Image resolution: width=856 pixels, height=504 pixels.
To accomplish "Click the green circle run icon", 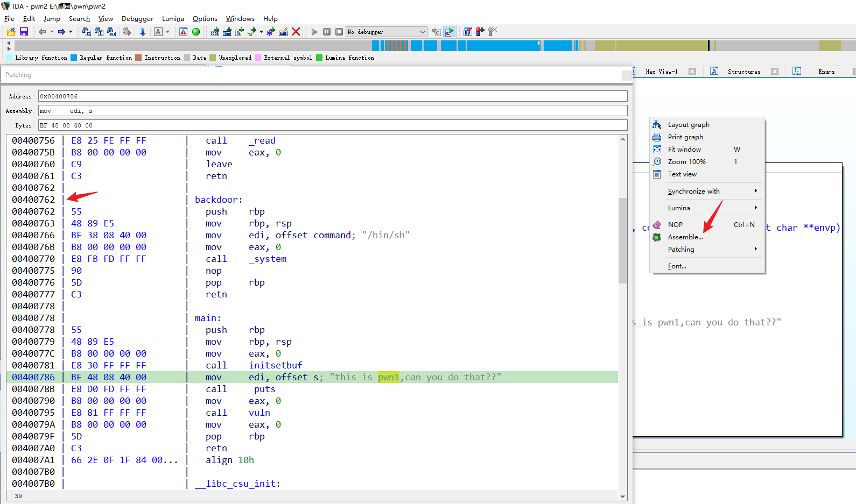I will tap(196, 32).
